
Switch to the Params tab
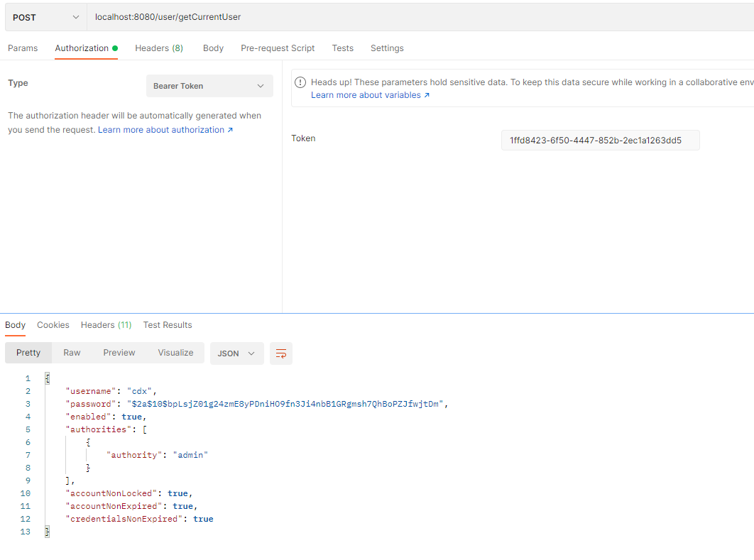(23, 48)
